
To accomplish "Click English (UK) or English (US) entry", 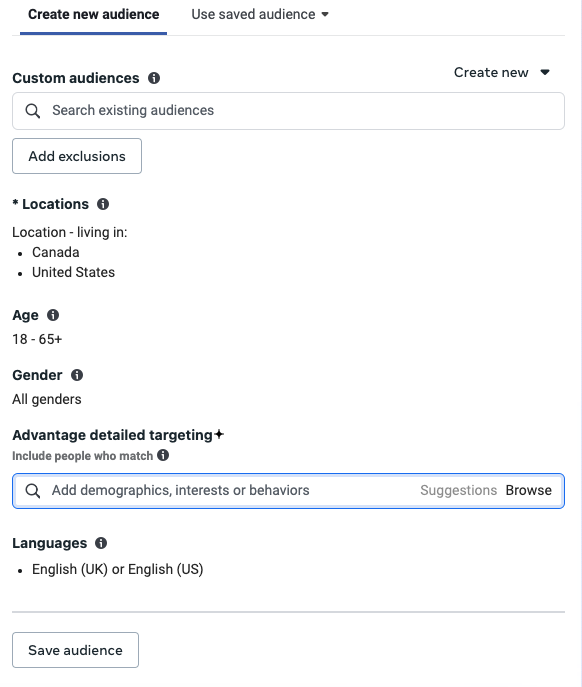I will pos(117,569).
